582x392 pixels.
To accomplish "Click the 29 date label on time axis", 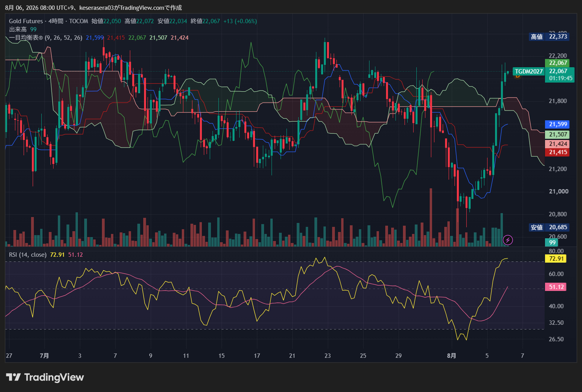I will click(x=399, y=356).
